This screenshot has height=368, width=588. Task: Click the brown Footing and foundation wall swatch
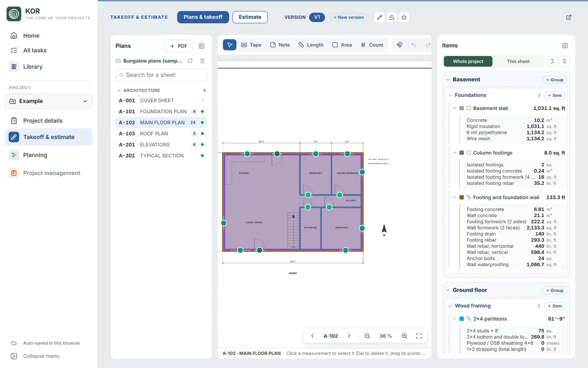(462, 198)
